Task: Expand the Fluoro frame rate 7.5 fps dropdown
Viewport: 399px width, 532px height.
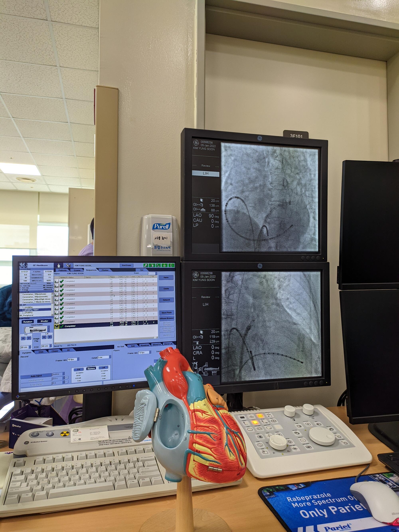Action: click(x=145, y=353)
